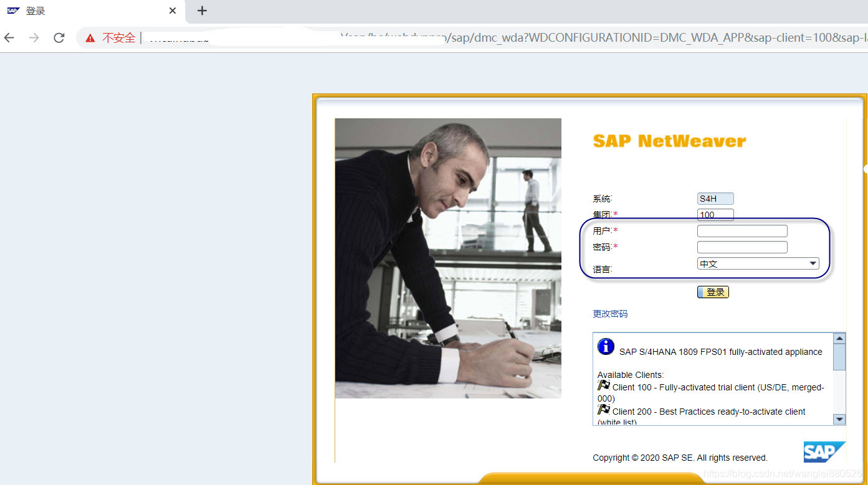
Task: Click the SAP NetWeaver title
Action: point(669,141)
